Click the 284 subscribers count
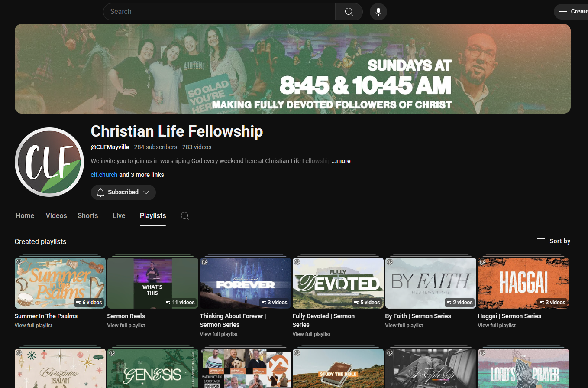The width and height of the screenshot is (588, 388). click(156, 147)
